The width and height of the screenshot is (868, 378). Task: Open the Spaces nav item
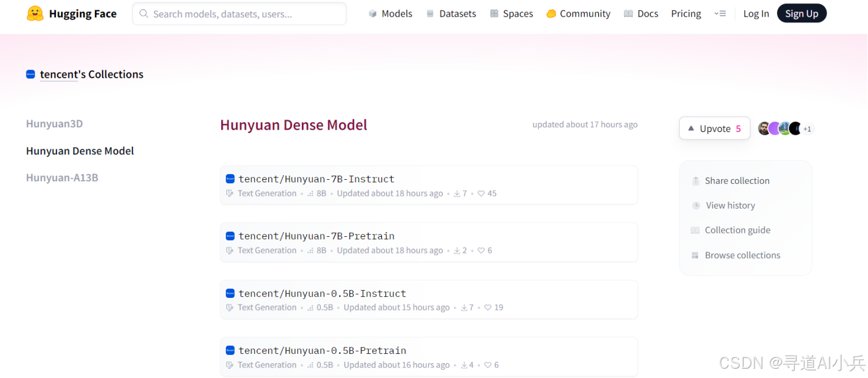tap(511, 14)
